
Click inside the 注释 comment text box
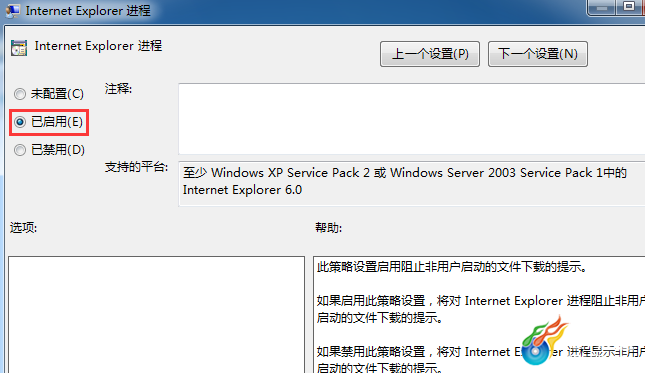tap(411, 119)
